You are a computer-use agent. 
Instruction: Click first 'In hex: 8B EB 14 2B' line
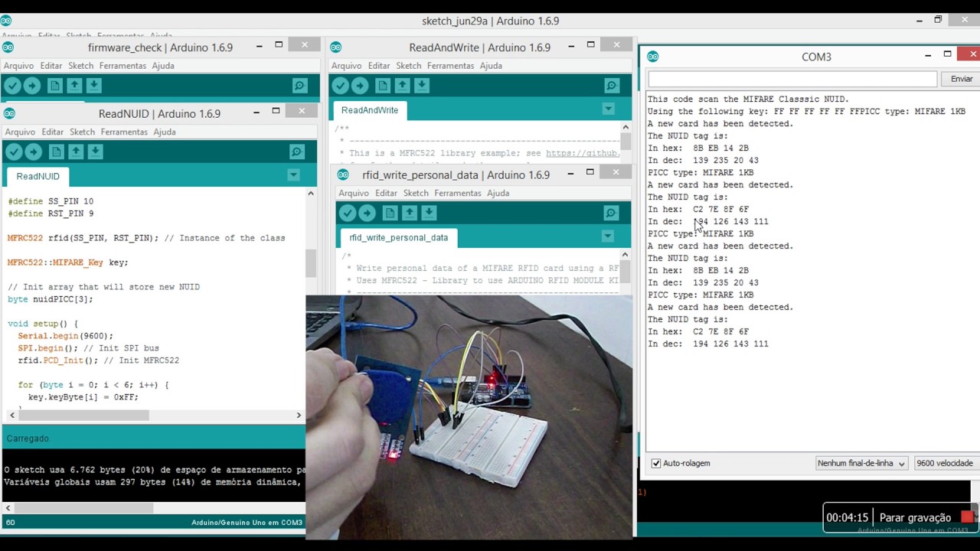tap(698, 148)
